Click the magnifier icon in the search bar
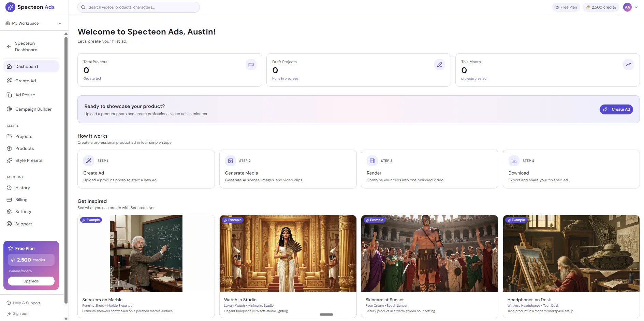This screenshot has height=321, width=644. pos(83,7)
